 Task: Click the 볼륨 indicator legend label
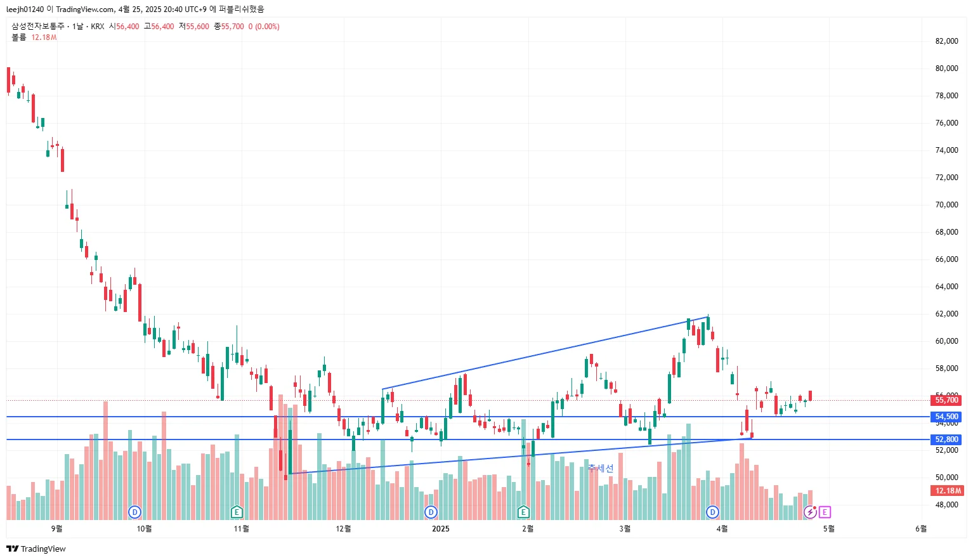tap(19, 37)
